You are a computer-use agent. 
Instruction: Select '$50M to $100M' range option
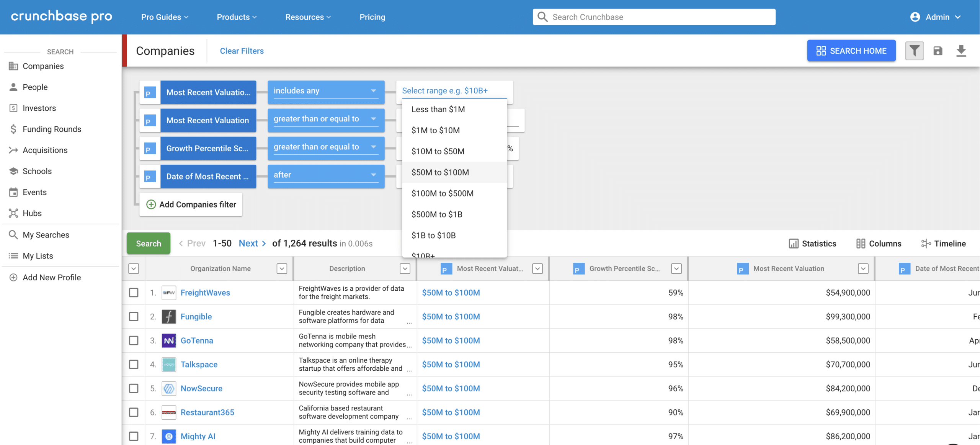coord(454,172)
